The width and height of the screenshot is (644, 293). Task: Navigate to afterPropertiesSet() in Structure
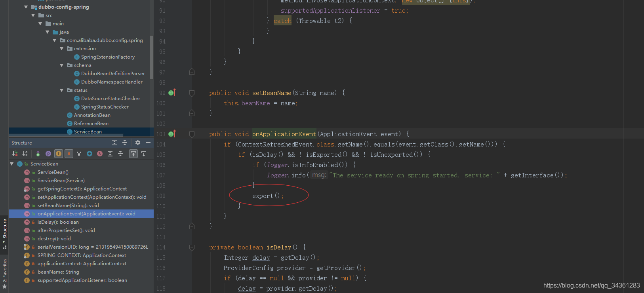pyautogui.click(x=66, y=230)
